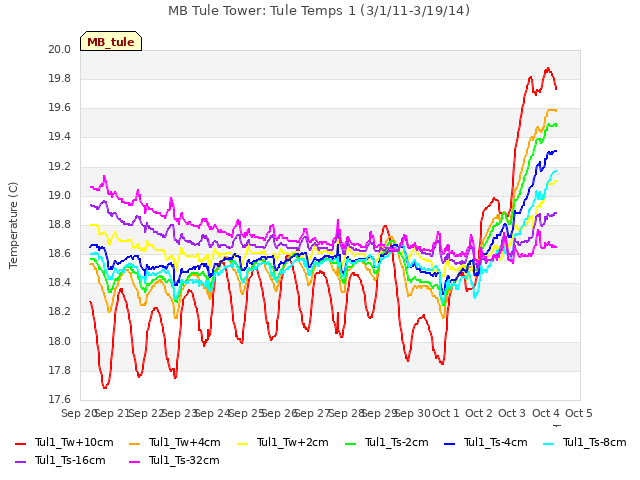This screenshot has height=480, width=640.
Task: Click the 19.6 y-axis tick label
Action: [60, 108]
